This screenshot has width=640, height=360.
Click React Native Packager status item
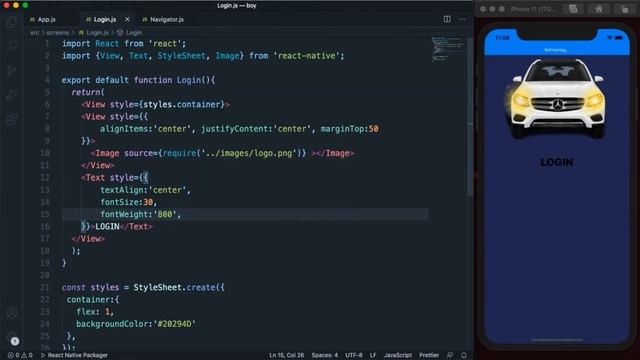[74, 355]
